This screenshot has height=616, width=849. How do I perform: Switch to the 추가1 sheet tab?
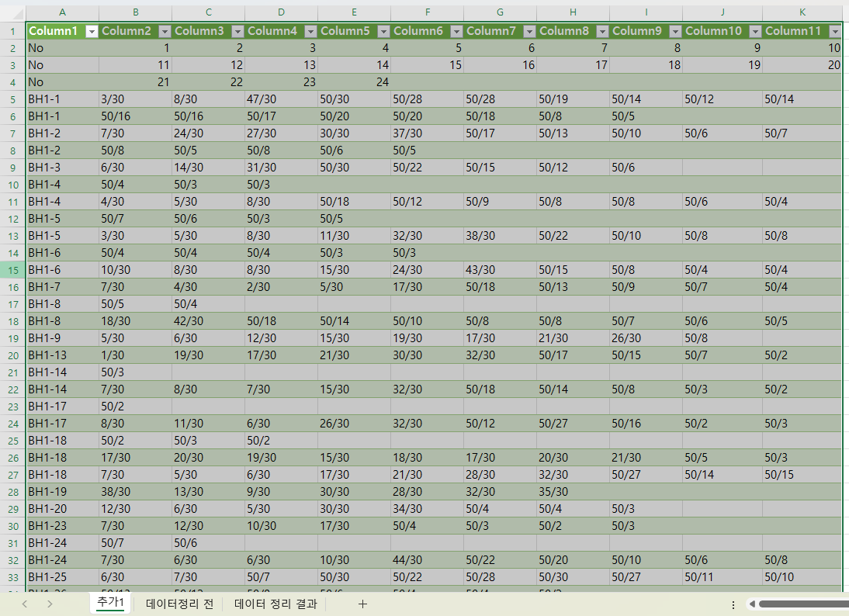(x=110, y=603)
